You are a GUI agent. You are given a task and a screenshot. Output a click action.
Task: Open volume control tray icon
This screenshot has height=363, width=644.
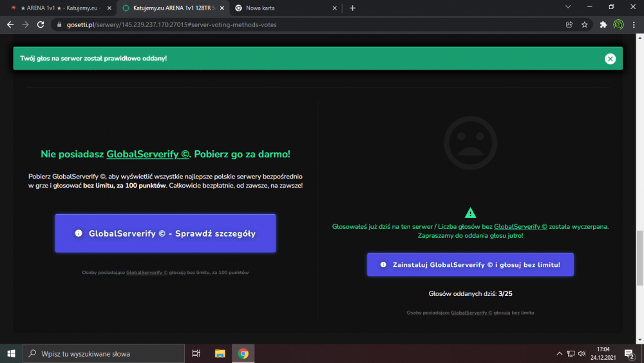(x=582, y=353)
